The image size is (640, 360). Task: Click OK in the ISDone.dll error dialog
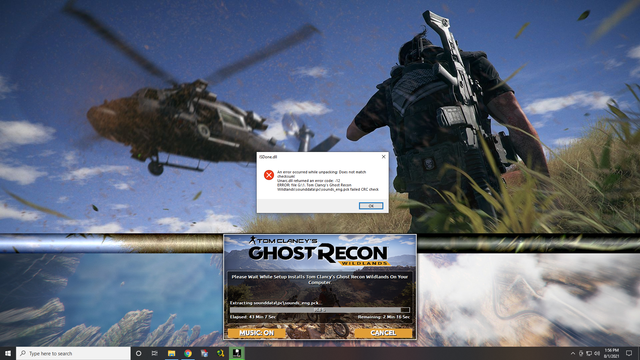(371, 206)
